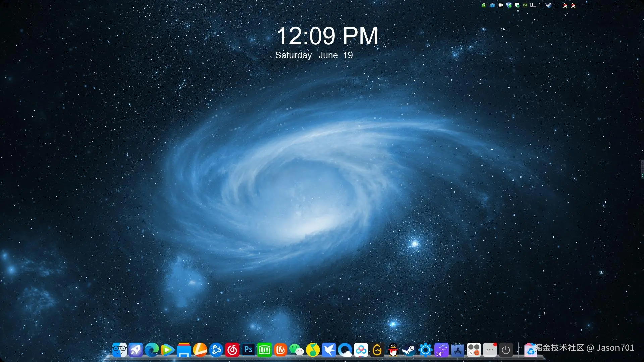Open Tencent Video player icon
Screen dimensions: 644x362
pos(167,350)
